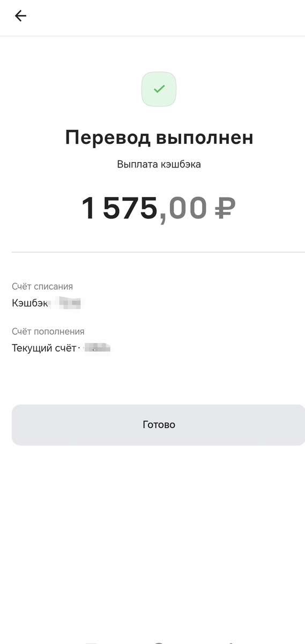Tap the blurred Текущий счёт account number

pos(99,348)
